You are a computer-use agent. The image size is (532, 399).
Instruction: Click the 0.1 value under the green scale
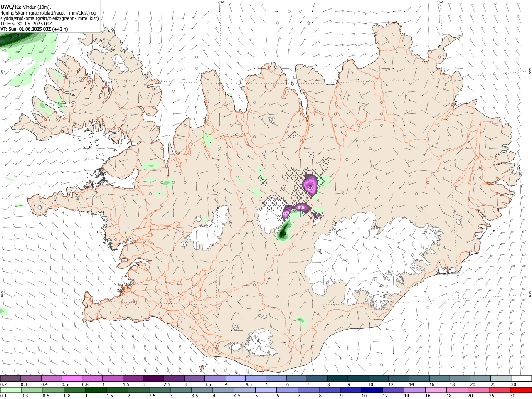click(3, 396)
